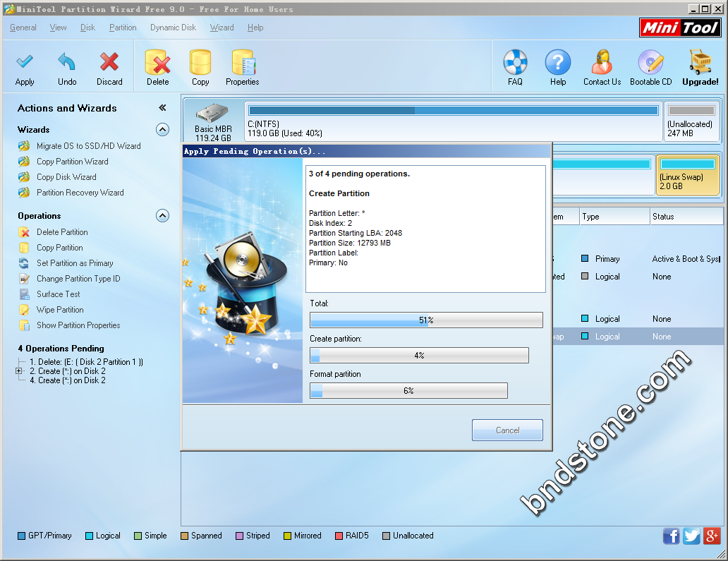The image size is (728, 561).
Task: Click the Migrate OS to SSD/HD Wizard icon
Action: 24,146
